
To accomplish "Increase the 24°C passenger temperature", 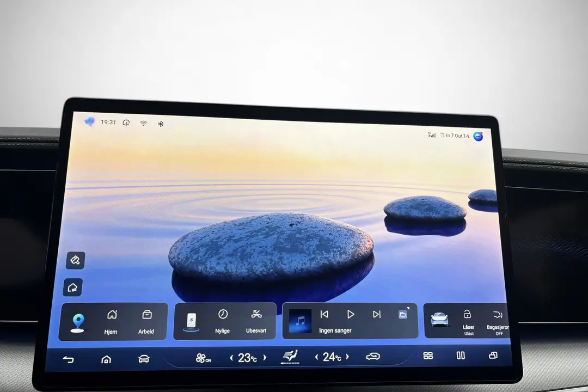I will click(x=347, y=357).
